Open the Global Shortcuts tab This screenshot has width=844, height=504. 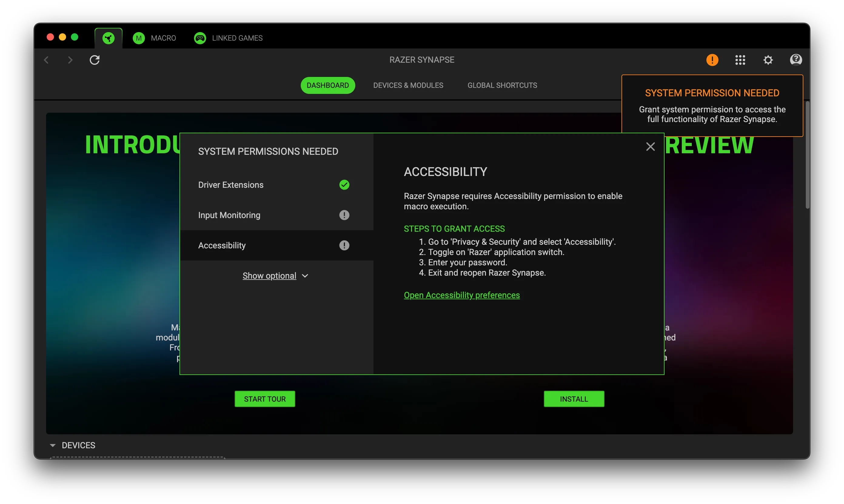coord(502,85)
